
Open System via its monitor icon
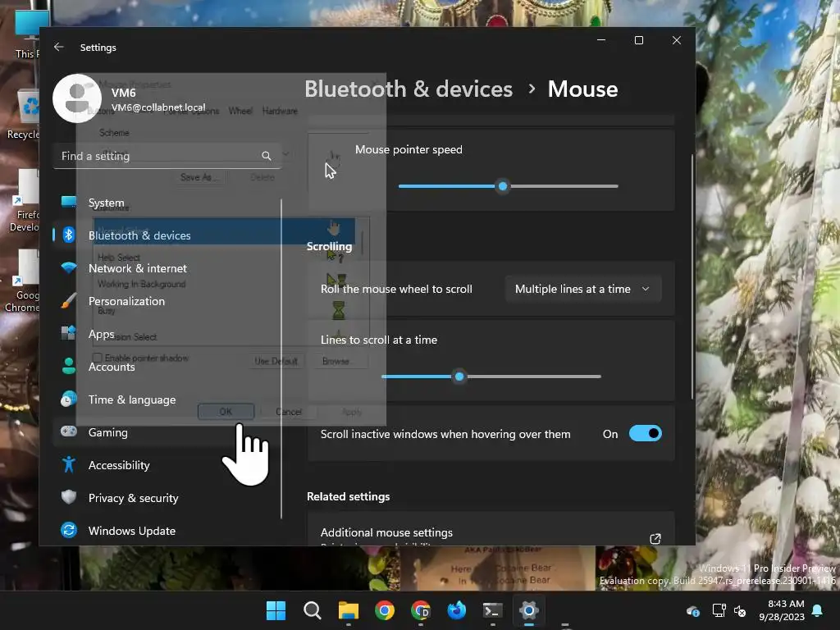(x=69, y=202)
